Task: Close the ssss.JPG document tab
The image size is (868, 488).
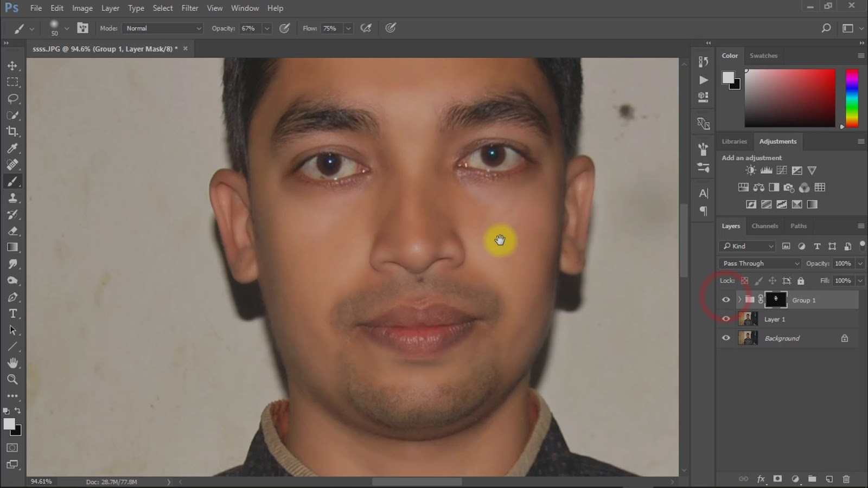Action: click(185, 48)
